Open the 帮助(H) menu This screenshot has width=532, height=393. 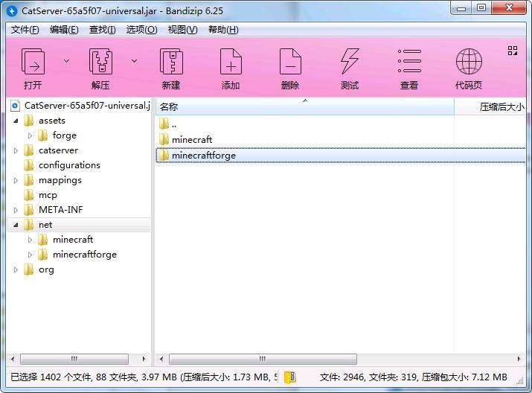tap(223, 30)
